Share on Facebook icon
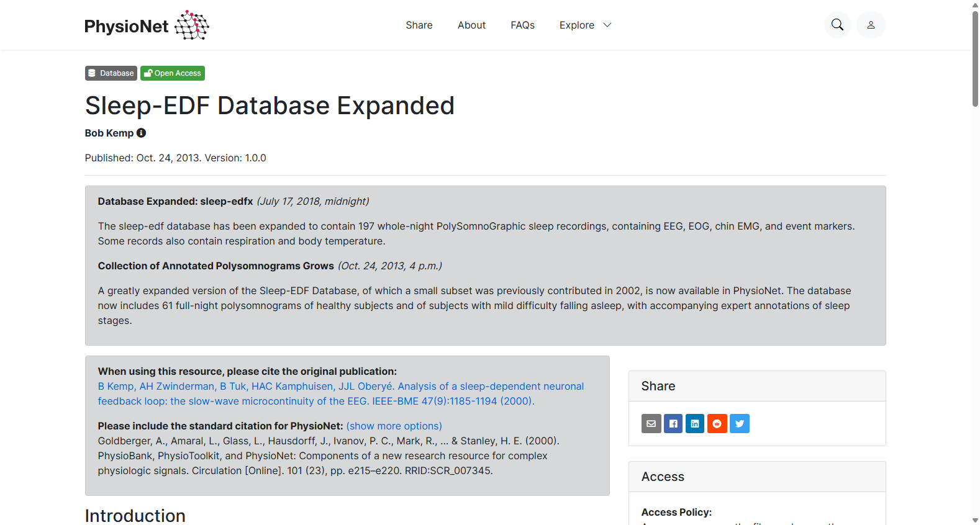 673,423
